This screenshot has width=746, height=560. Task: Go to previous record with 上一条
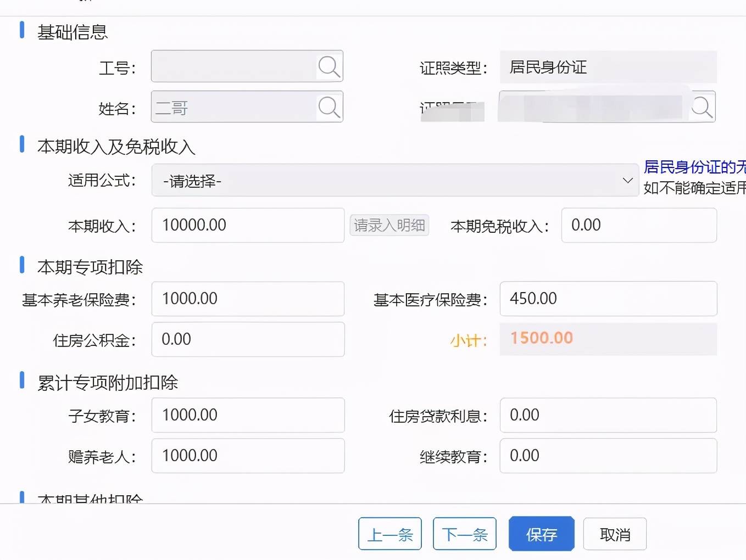point(390,534)
